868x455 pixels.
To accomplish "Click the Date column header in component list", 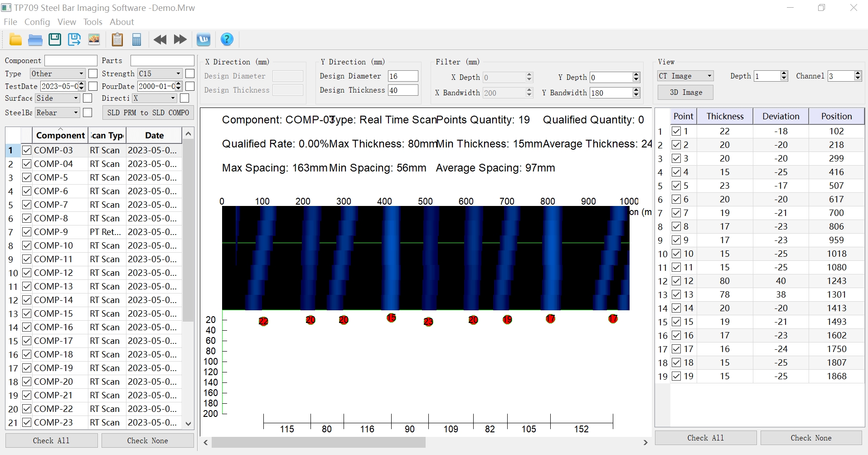I will point(154,135).
